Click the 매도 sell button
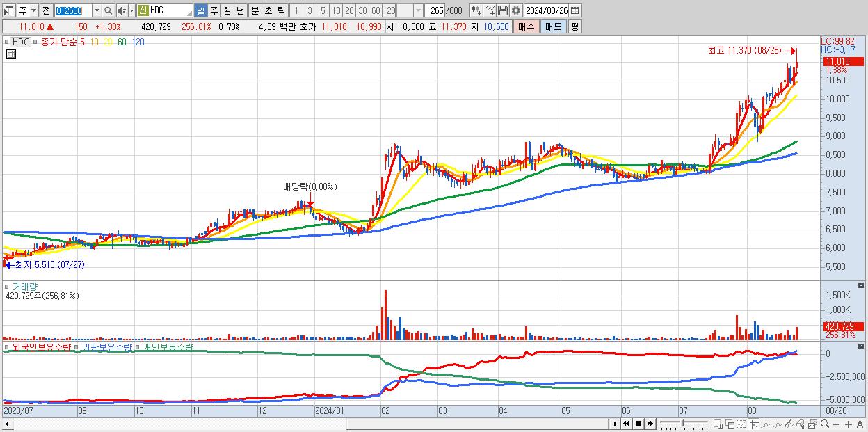 [554, 26]
